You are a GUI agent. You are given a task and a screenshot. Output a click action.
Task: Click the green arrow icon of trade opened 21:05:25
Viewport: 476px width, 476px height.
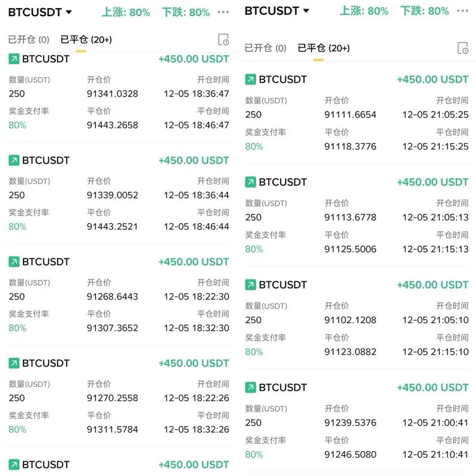251,79
